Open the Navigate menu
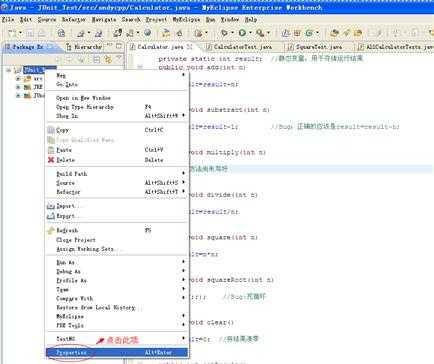This screenshot has width=434, height=364. [104, 20]
